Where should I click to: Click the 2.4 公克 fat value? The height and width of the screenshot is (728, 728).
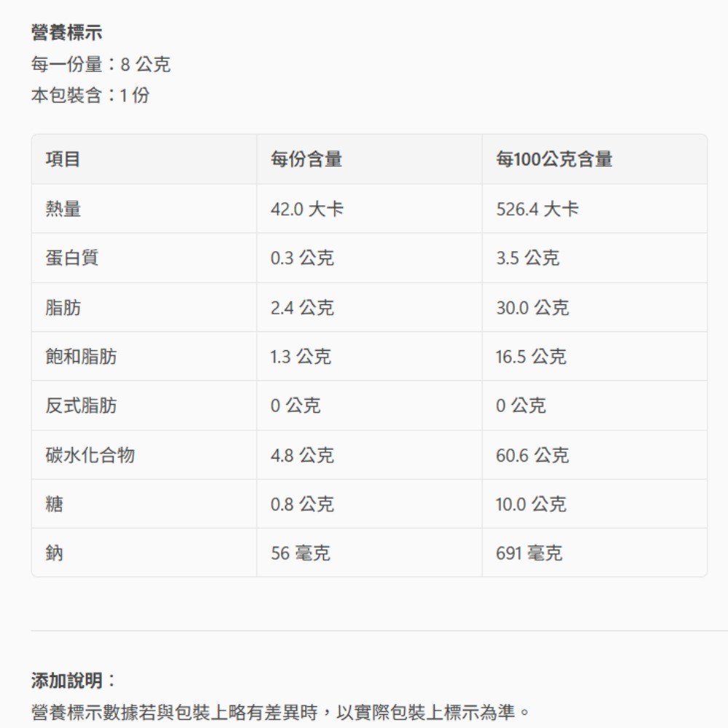click(x=302, y=308)
